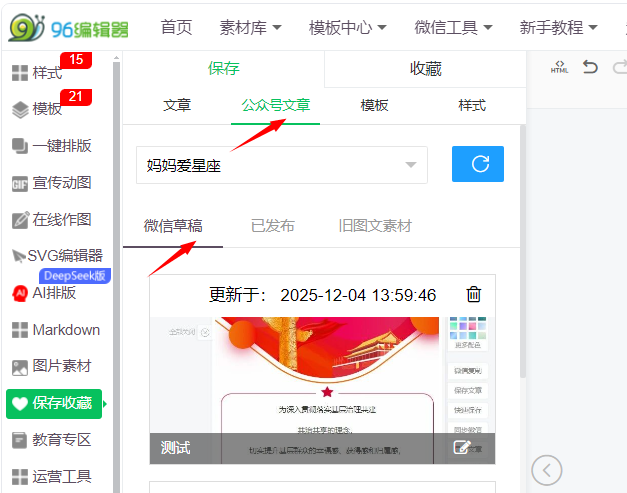
Task: Click the edit icon on 测试 draft
Action: pos(462,448)
